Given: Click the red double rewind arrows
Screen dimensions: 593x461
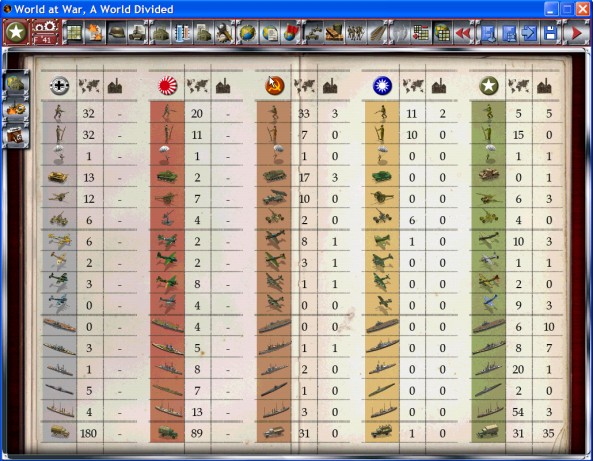Looking at the screenshot, I should pos(464,33).
